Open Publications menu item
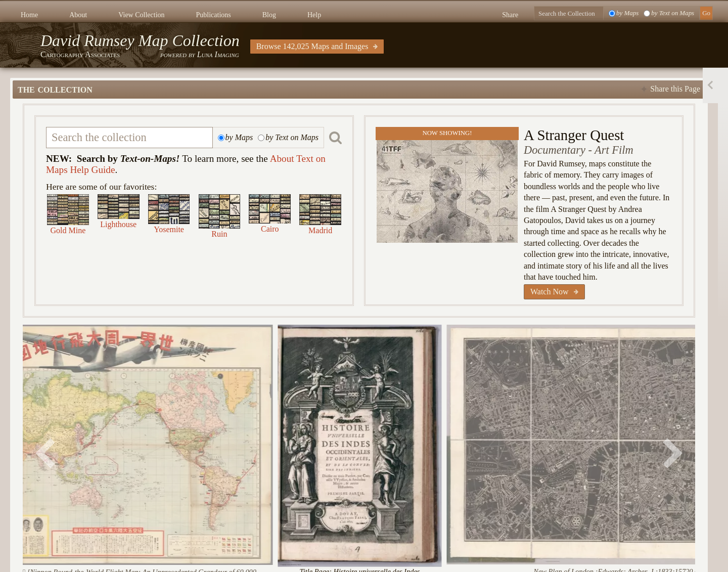728x572 pixels. click(213, 15)
